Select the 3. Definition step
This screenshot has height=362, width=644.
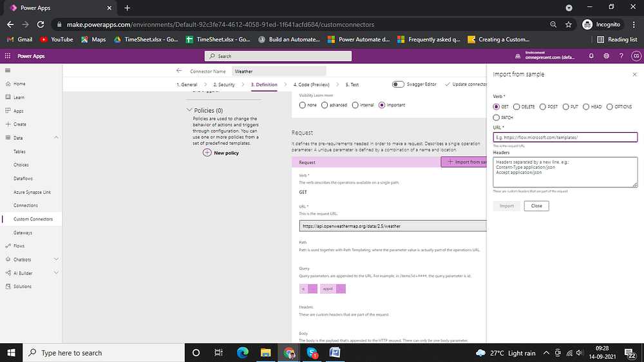click(264, 84)
